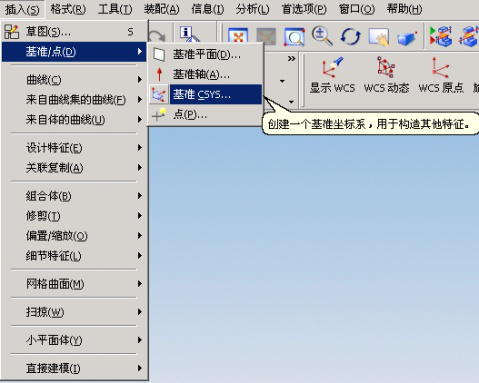Click the datum CSYS icon in submenu

(x=159, y=94)
